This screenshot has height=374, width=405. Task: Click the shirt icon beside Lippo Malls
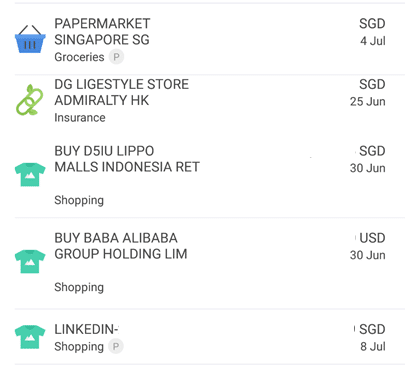point(30,175)
